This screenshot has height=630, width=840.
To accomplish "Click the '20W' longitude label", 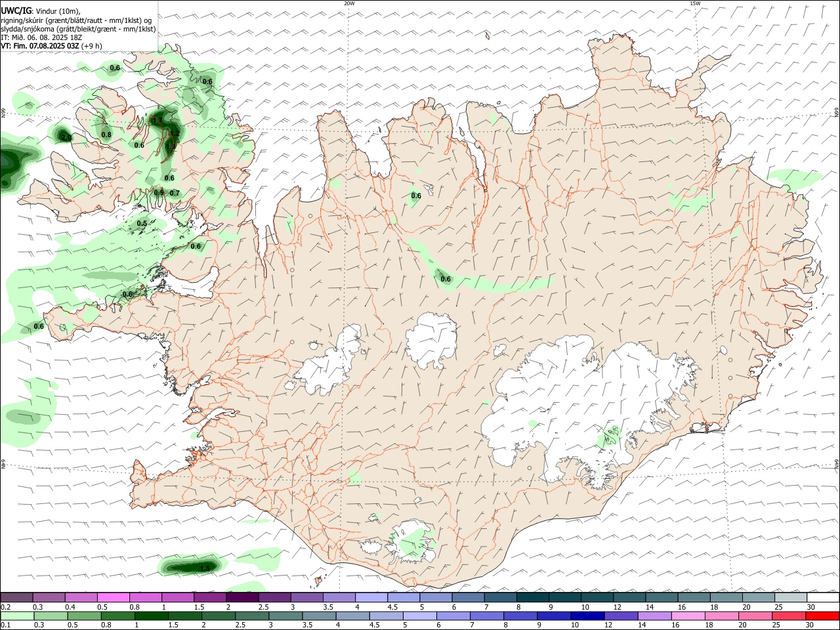I will coord(349,3).
